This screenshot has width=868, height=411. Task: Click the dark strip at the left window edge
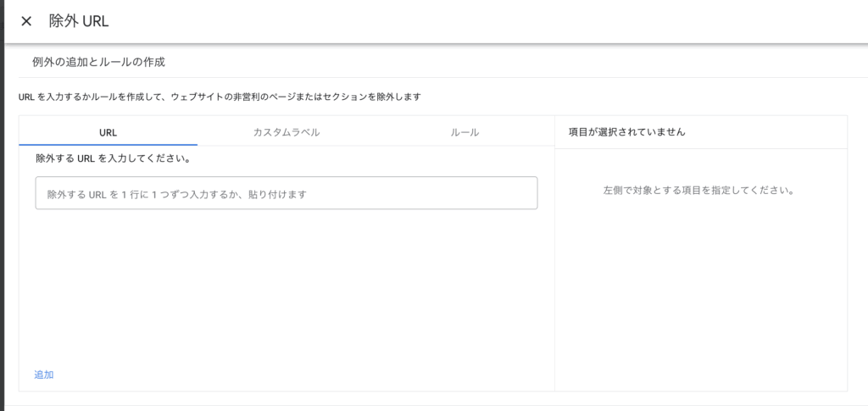2,212
